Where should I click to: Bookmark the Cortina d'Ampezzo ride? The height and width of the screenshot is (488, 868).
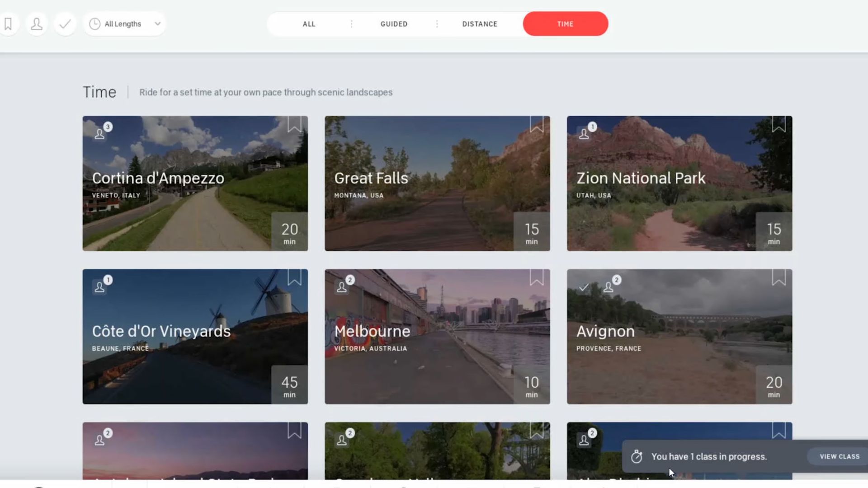pos(294,124)
